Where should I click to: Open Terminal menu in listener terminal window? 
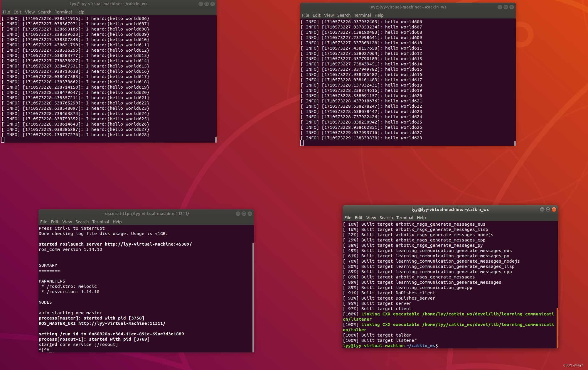(x=63, y=12)
